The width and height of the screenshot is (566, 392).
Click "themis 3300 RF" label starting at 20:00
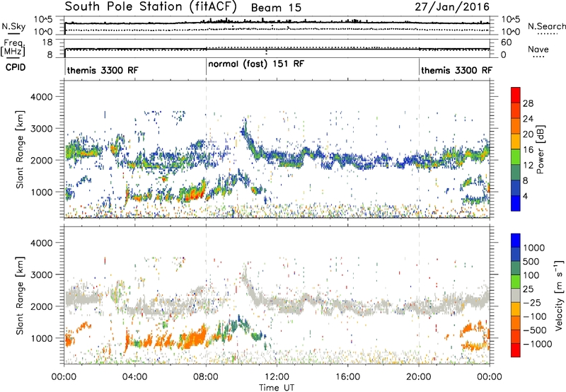coord(456,70)
